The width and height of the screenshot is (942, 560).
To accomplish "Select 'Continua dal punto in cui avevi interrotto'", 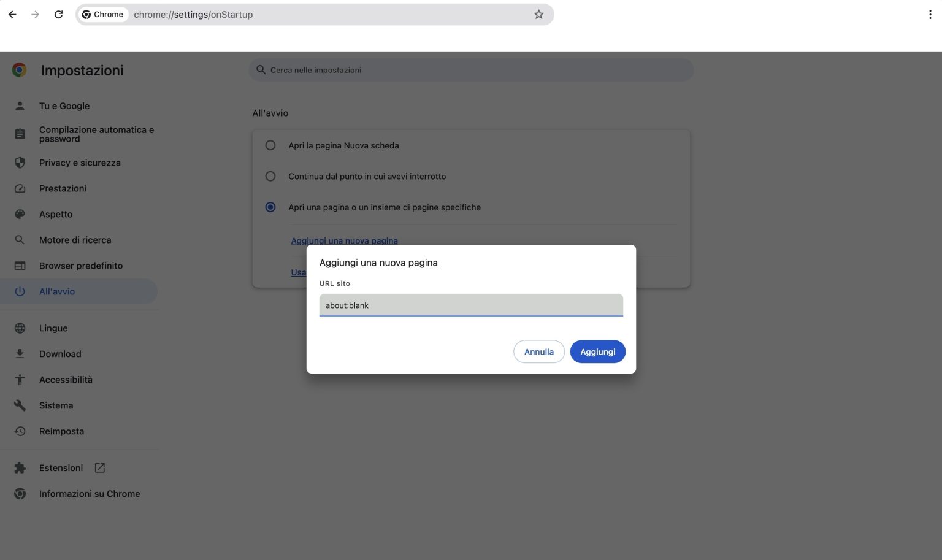I will click(270, 176).
